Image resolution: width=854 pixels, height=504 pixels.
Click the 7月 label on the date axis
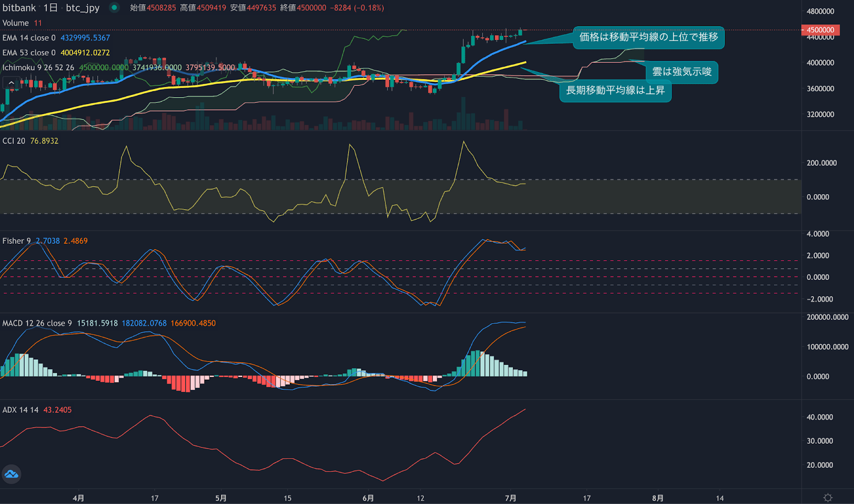click(511, 498)
